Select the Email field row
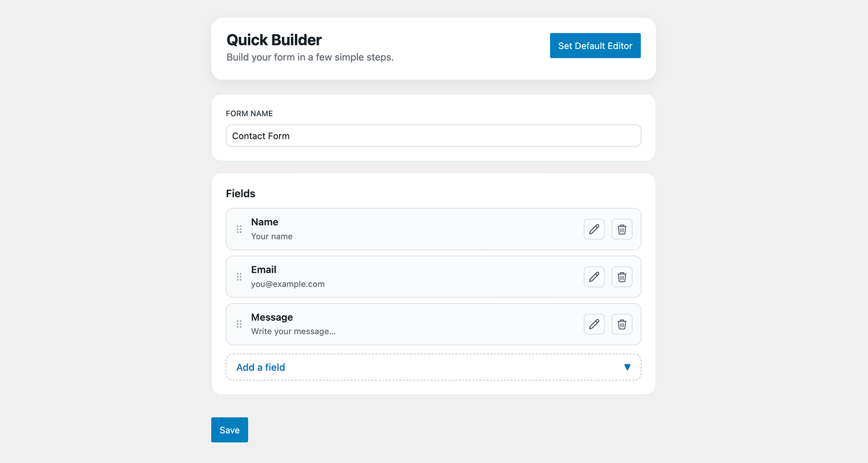 point(433,277)
